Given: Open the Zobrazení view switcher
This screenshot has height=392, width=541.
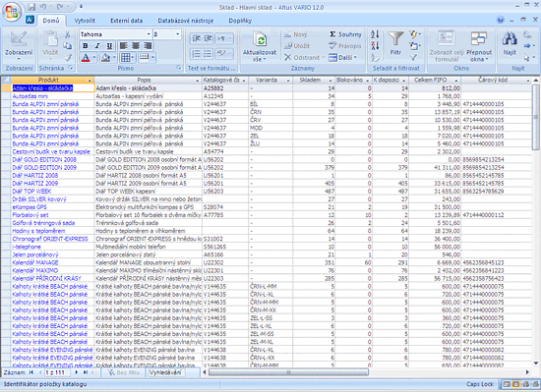Looking at the screenshot, I should click(19, 46).
